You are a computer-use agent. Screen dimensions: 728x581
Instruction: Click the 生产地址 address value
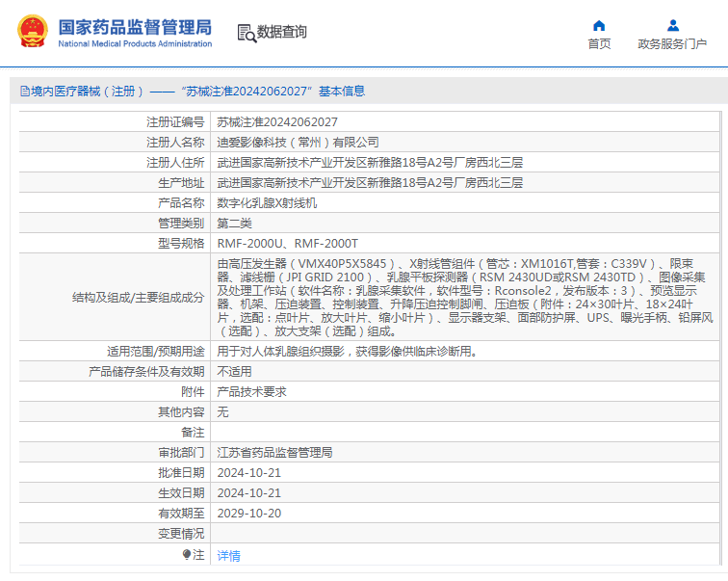click(x=370, y=182)
